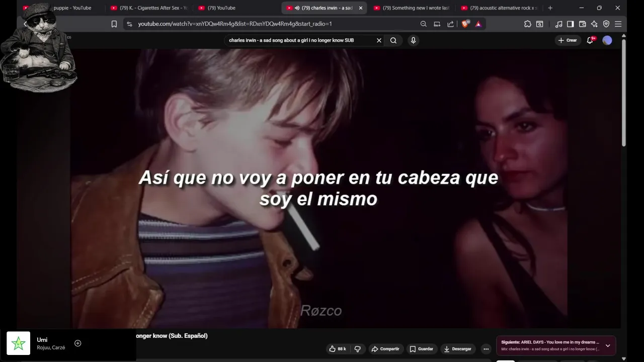
Task: Click artist names Rojuu, Carzé
Action: click(51, 348)
